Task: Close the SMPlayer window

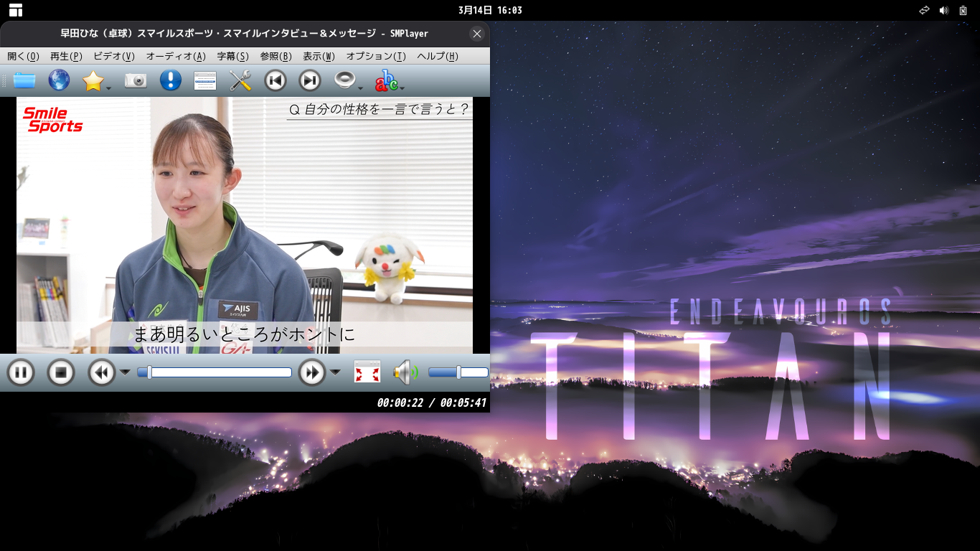Action: pyautogui.click(x=477, y=34)
